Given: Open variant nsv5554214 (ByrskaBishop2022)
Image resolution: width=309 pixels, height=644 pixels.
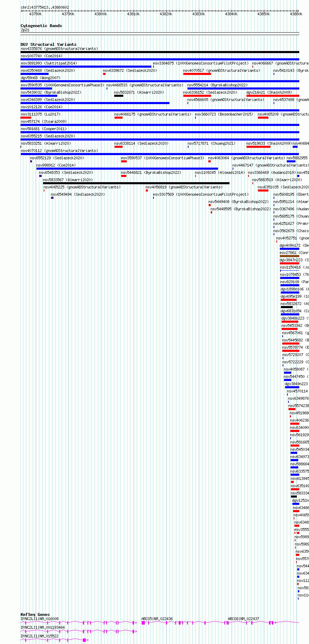Looking at the screenshot, I should [218, 85].
